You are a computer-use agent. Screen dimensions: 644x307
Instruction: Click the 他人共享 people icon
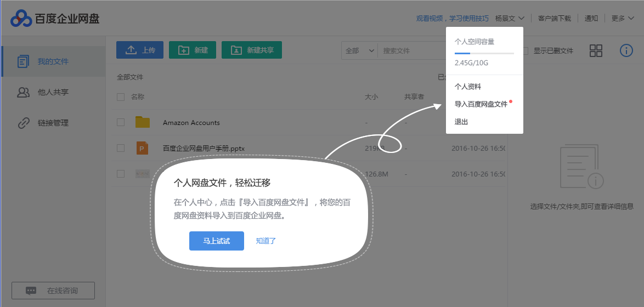24,92
